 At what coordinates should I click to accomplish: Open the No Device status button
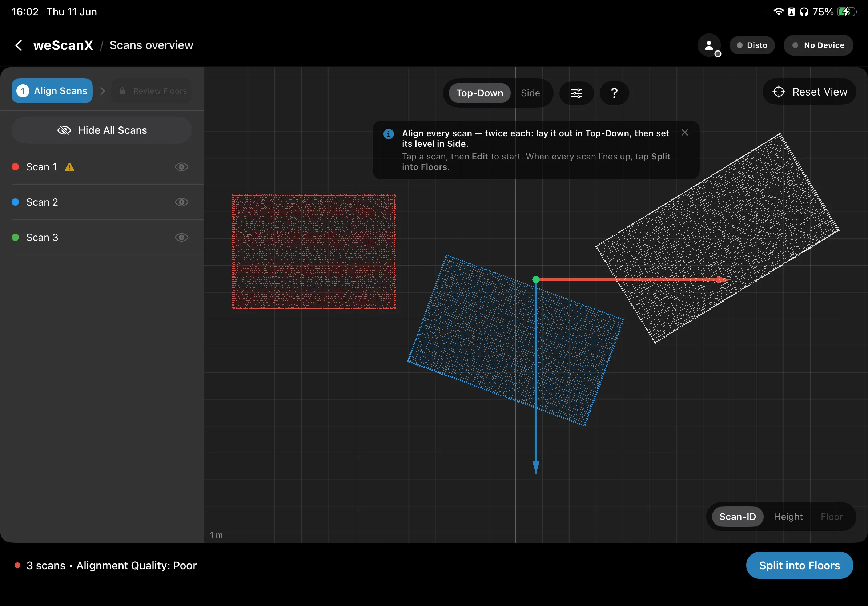coord(818,45)
